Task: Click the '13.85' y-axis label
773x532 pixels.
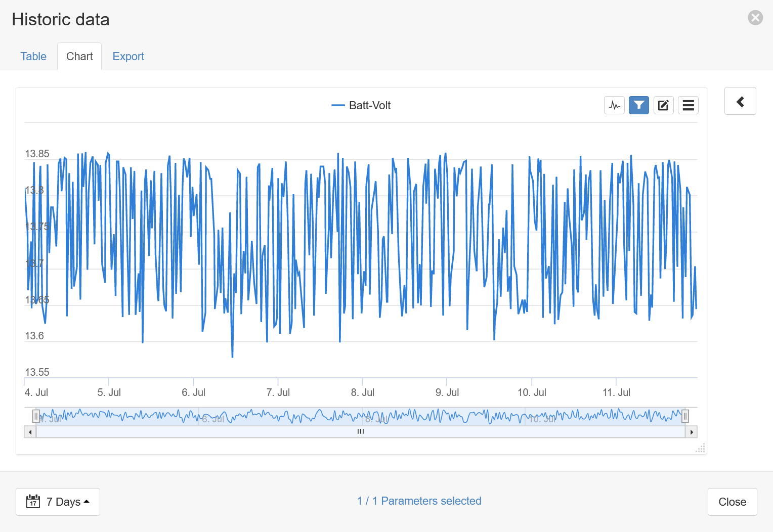Action: [x=37, y=154]
